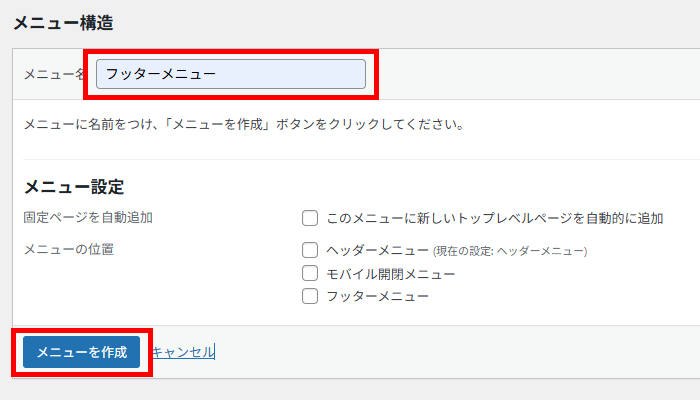The image size is (700, 400).
Task: Click the instruction sentence below the menu name
Action: pos(244,124)
